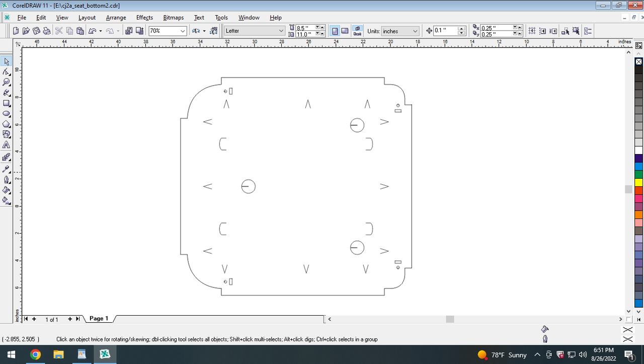Click the Cut scissors icon
This screenshot has height=364, width=644.
(59, 31)
